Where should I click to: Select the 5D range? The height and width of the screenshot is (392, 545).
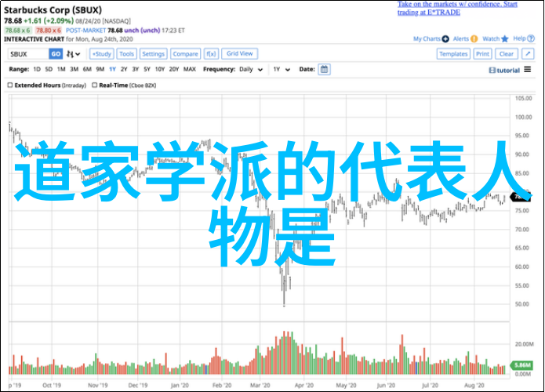49,69
